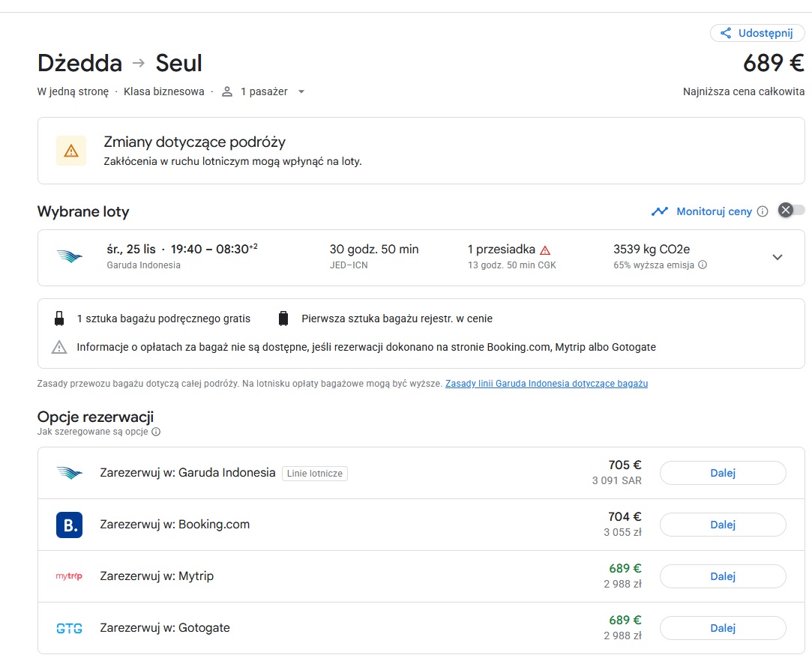Expand the selected Garuda Indonesia flight details

click(x=778, y=257)
